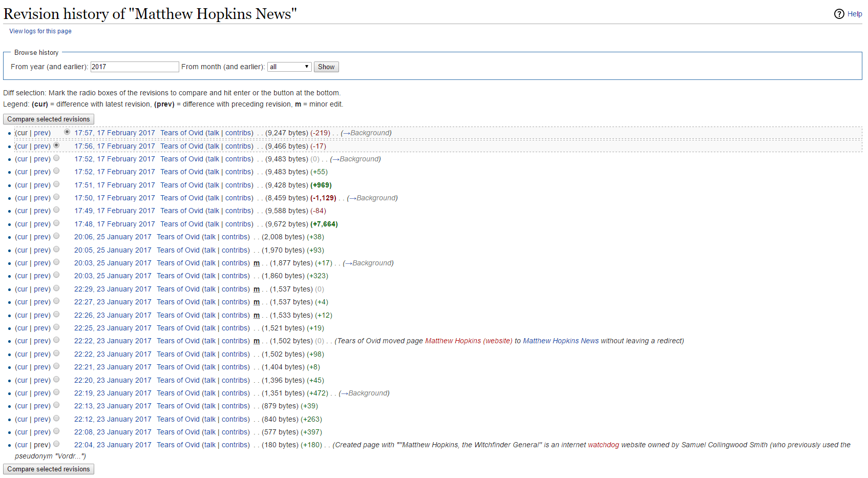Select radio for the 17:50, 17 February 2017 revision
868x478 pixels.
[56, 197]
